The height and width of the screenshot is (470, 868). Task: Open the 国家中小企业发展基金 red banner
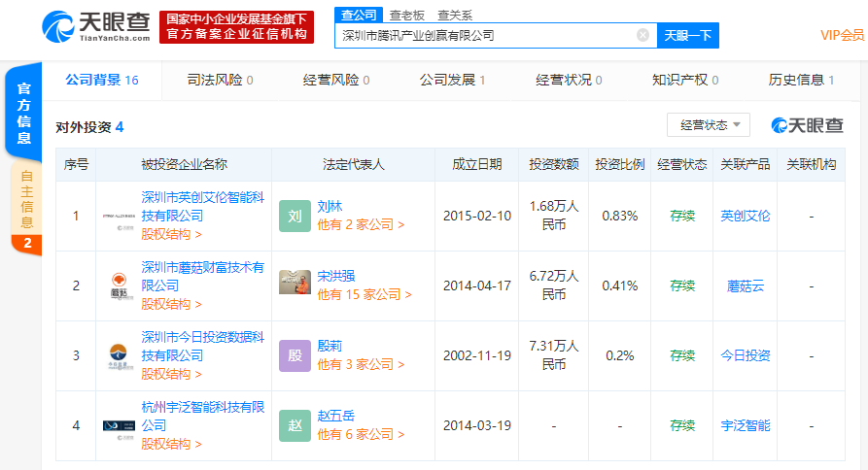pos(237,27)
